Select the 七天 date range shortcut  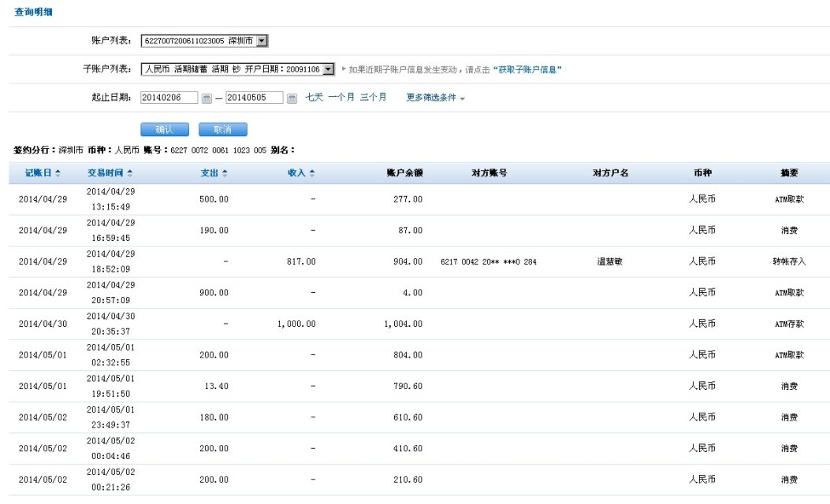pos(314,98)
